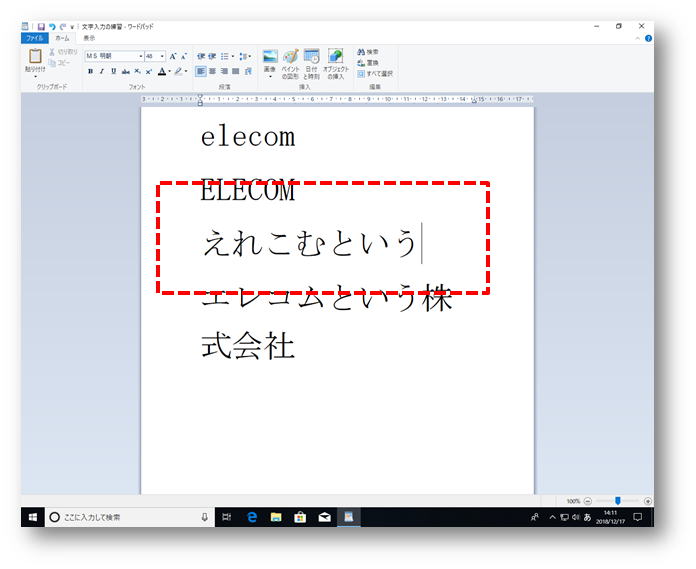Open the font color dropdown arrow
The height and width of the screenshot is (569, 696).
pos(170,71)
